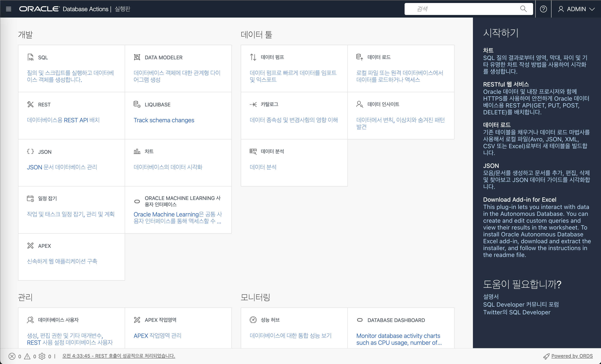Click the 데이터 인사이트 search-person icon

360,104
